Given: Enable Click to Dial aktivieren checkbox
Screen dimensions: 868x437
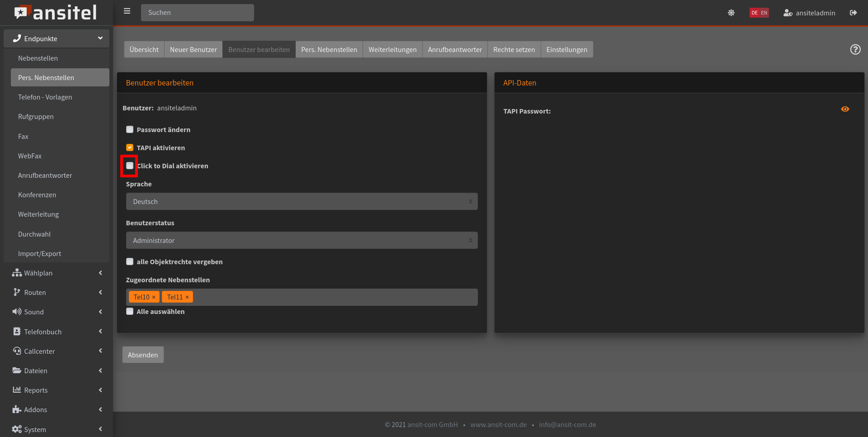Looking at the screenshot, I should (x=130, y=166).
